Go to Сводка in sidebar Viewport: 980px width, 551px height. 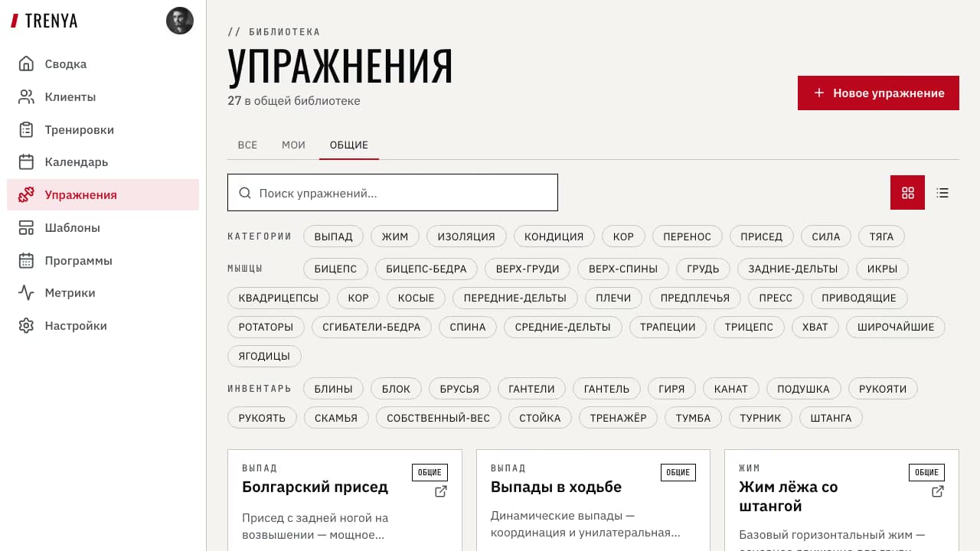(103, 64)
